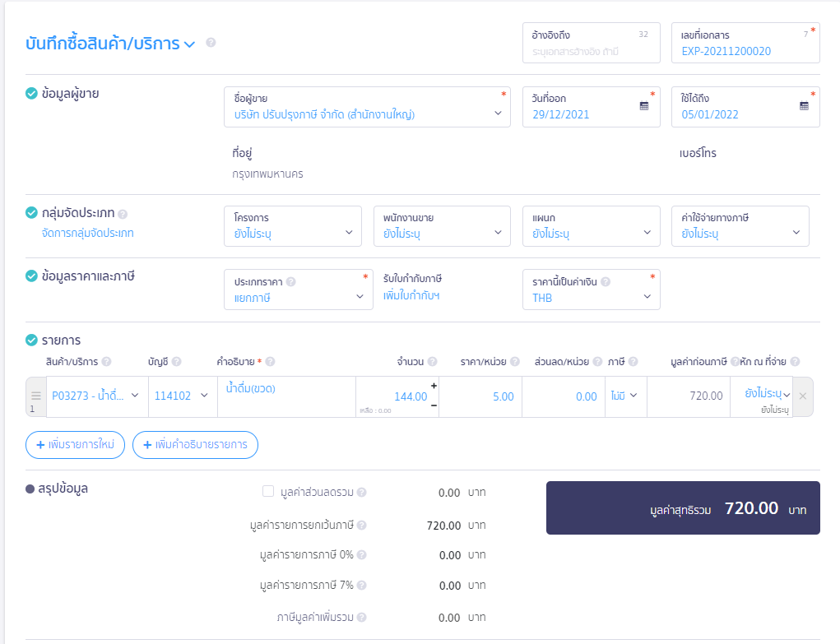This screenshot has height=644, width=840.
Task: Click check mark beside รายการ section
Action: click(x=31, y=341)
